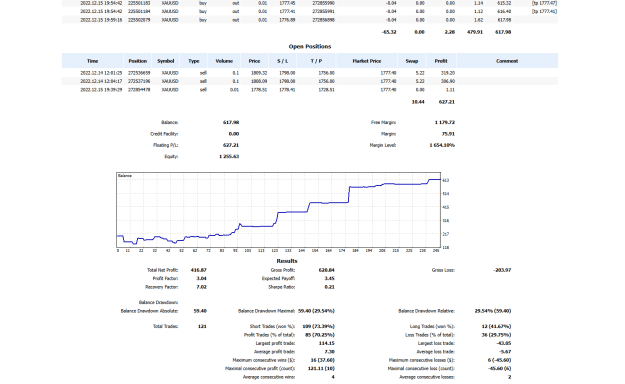Click the Sharpe Ratio label
The width and height of the screenshot is (625, 384).
tap(281, 287)
